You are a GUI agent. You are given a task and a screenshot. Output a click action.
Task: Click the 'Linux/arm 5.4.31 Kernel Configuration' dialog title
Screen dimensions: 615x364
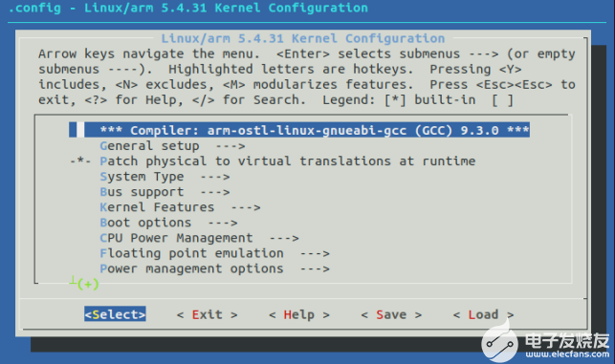pos(303,38)
